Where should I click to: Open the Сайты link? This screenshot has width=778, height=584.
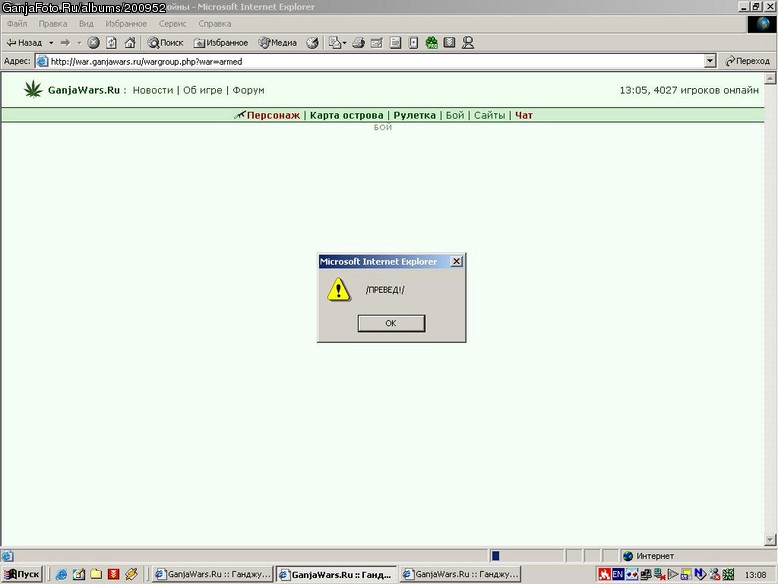(x=489, y=115)
